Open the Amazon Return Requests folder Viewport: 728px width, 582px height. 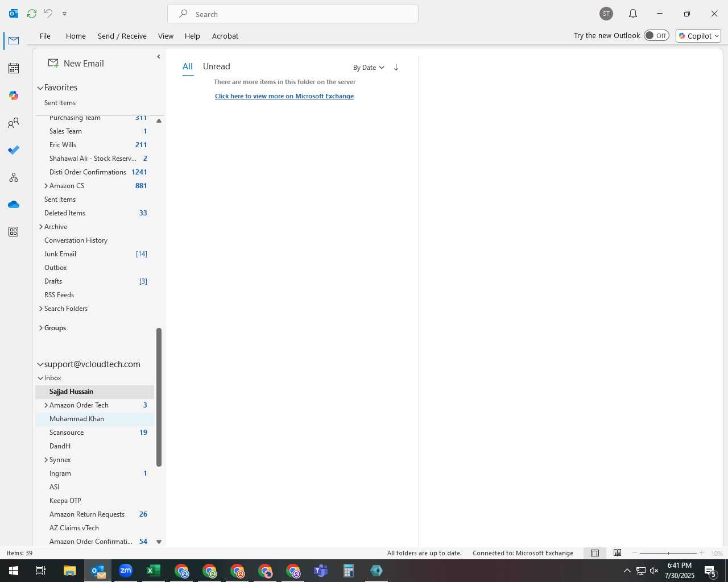pos(94,514)
